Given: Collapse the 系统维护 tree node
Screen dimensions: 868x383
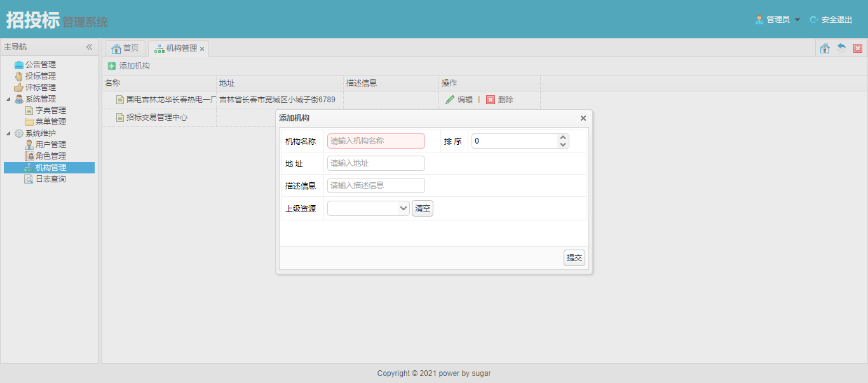Looking at the screenshot, I should (8, 133).
